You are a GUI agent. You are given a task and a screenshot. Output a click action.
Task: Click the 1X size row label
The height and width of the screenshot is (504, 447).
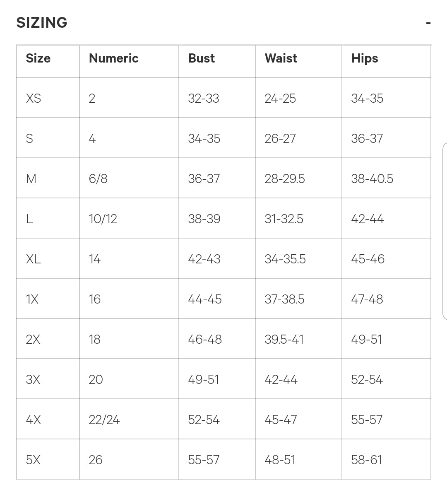(32, 299)
